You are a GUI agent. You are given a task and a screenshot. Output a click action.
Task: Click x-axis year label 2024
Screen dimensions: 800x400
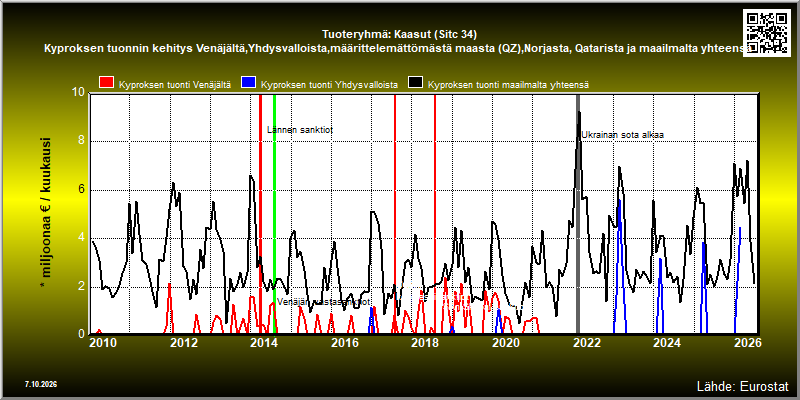pos(667,342)
